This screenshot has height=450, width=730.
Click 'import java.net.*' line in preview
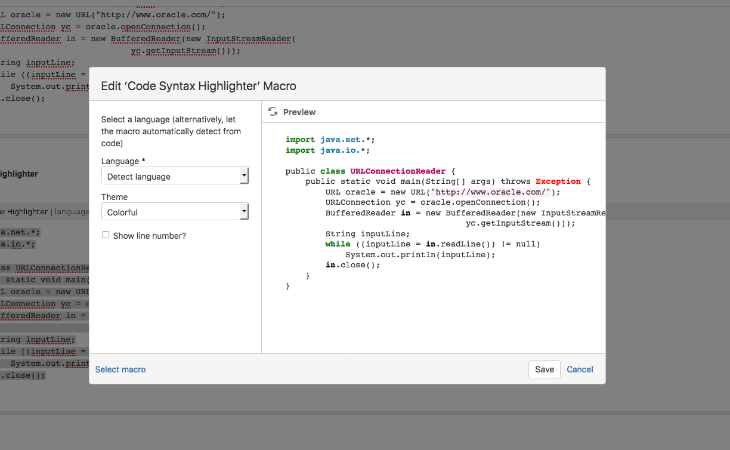pos(329,140)
